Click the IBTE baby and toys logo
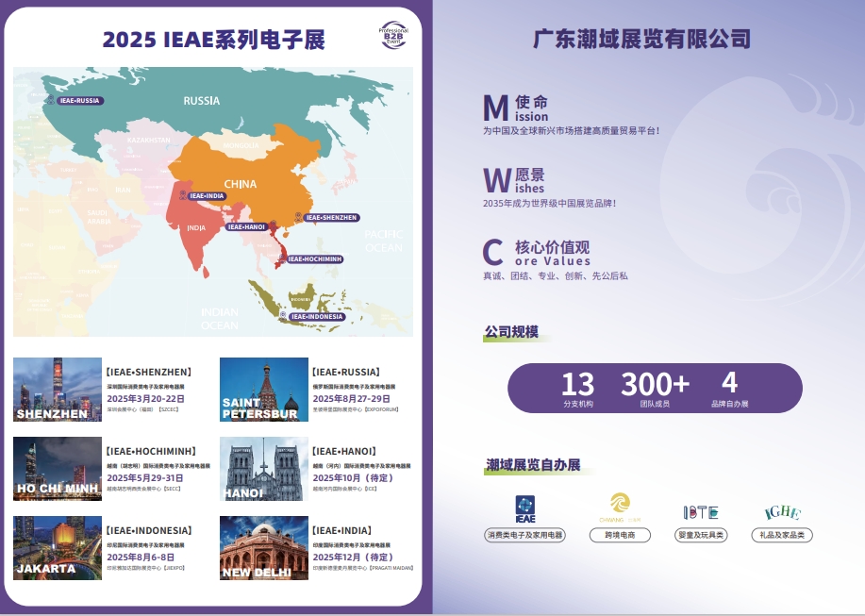865x616 pixels. [701, 512]
